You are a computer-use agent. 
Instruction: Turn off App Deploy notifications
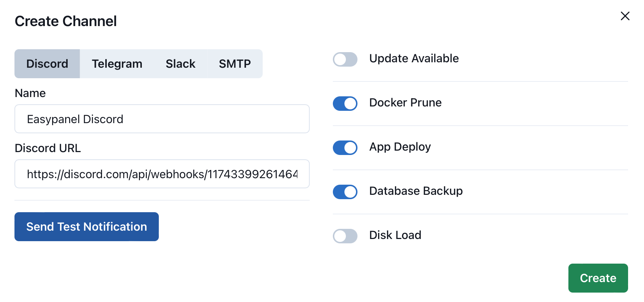point(345,148)
